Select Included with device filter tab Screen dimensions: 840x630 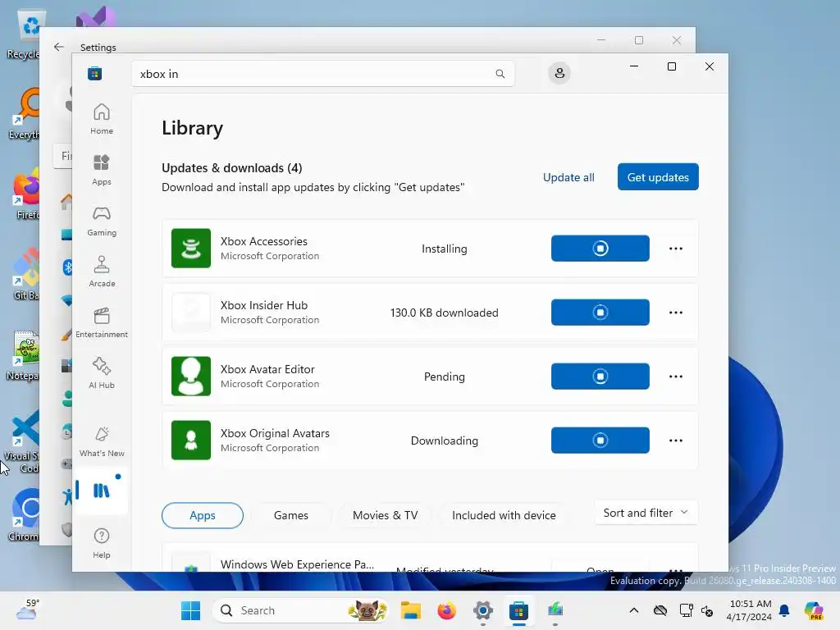click(504, 515)
